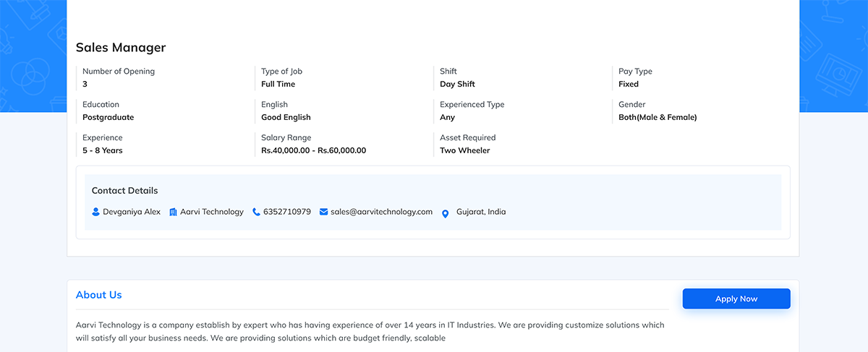Click the Day Shift value

pyautogui.click(x=457, y=84)
